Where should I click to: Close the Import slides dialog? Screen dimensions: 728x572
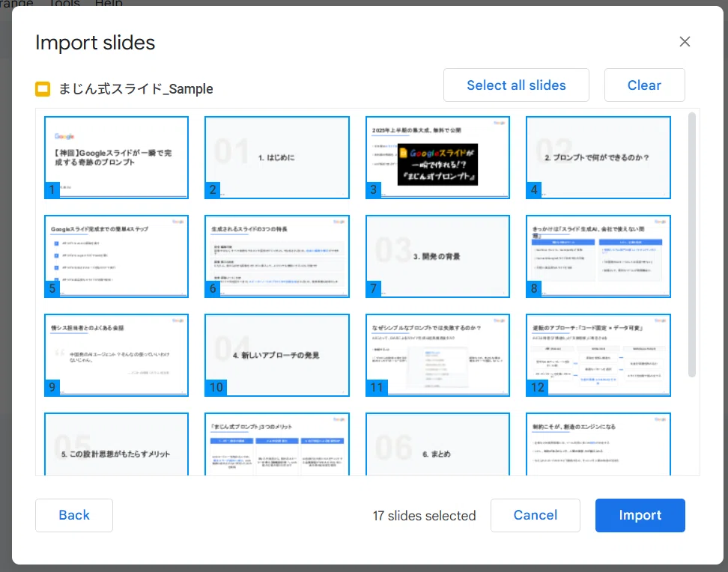coord(685,42)
